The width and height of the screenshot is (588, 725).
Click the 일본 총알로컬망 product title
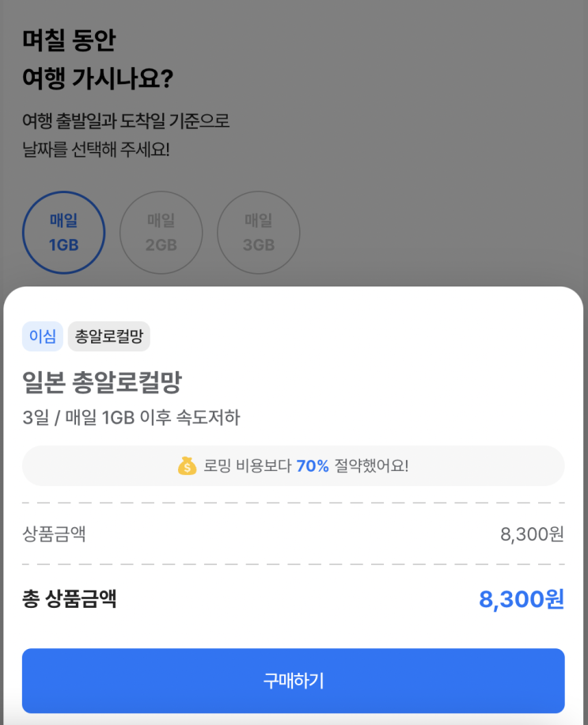(x=102, y=382)
